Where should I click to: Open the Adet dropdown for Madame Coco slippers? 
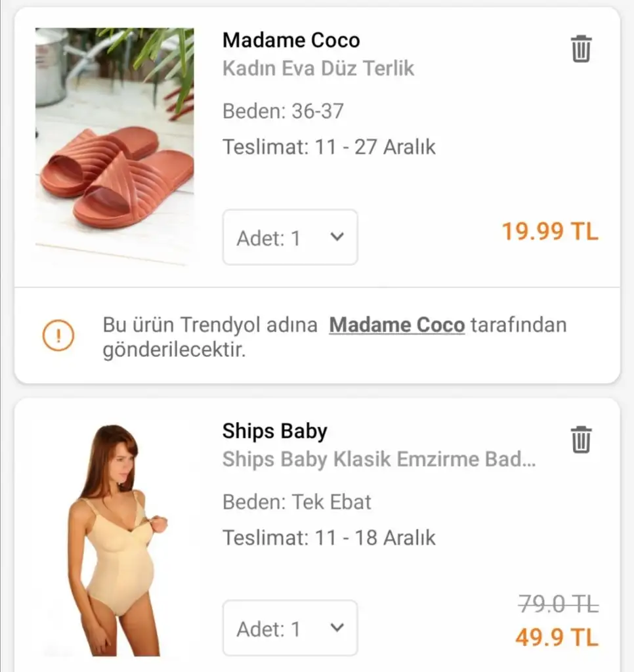[x=290, y=238]
